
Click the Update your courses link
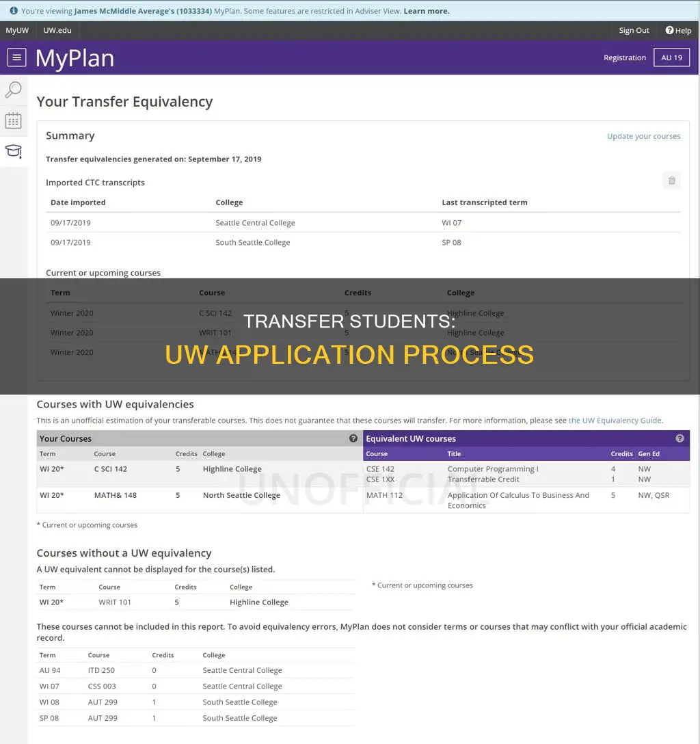[643, 136]
